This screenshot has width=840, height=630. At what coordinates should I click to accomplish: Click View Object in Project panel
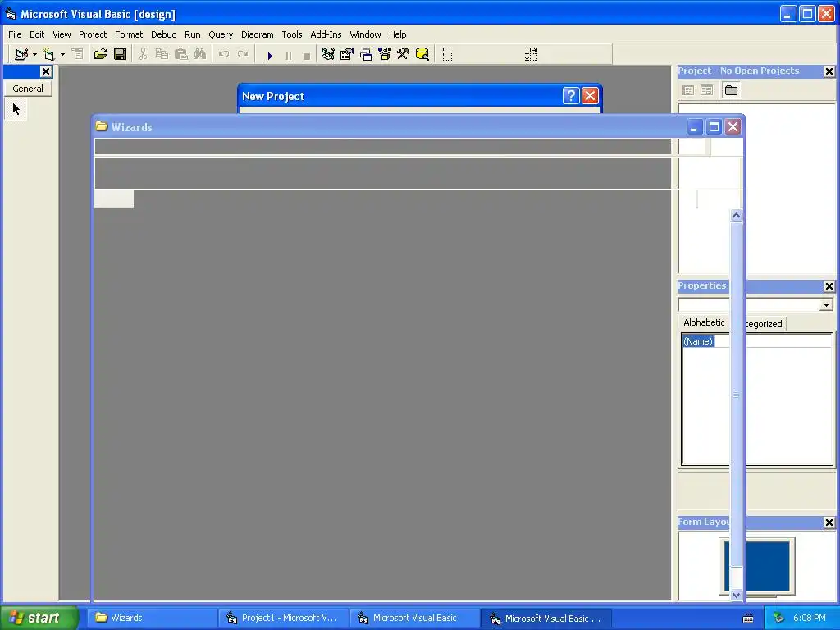click(x=706, y=90)
